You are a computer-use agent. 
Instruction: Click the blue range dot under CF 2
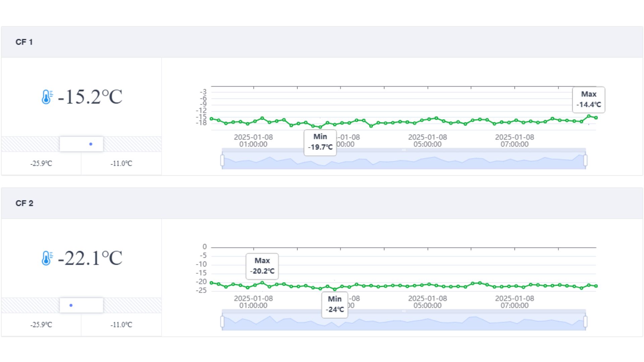pos(71,305)
